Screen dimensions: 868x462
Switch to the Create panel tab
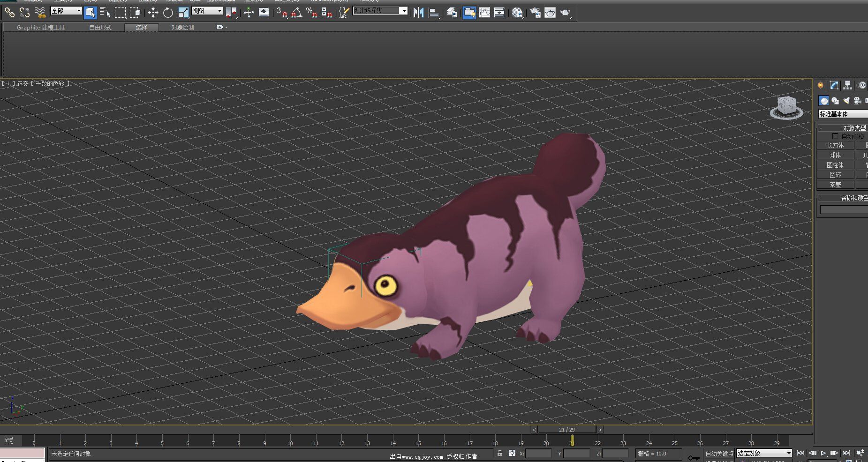820,85
